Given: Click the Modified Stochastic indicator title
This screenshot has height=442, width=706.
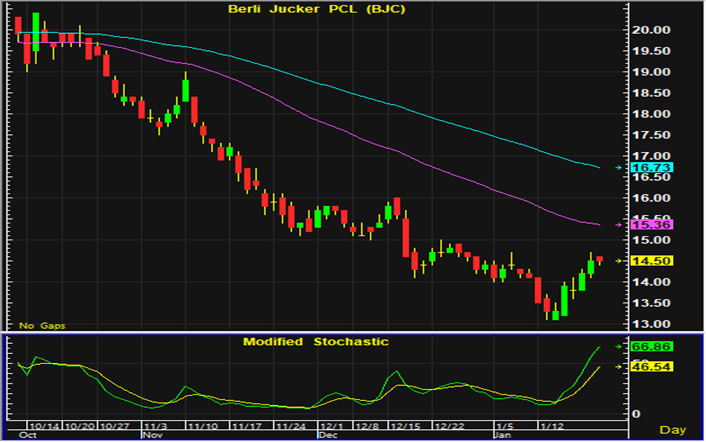Looking at the screenshot, I should [x=316, y=342].
